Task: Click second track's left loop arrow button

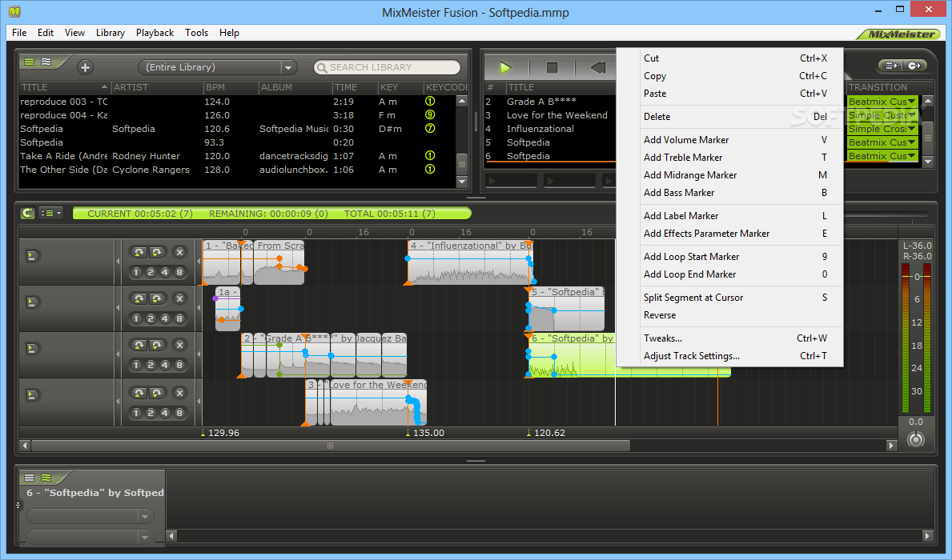Action: 139,298
